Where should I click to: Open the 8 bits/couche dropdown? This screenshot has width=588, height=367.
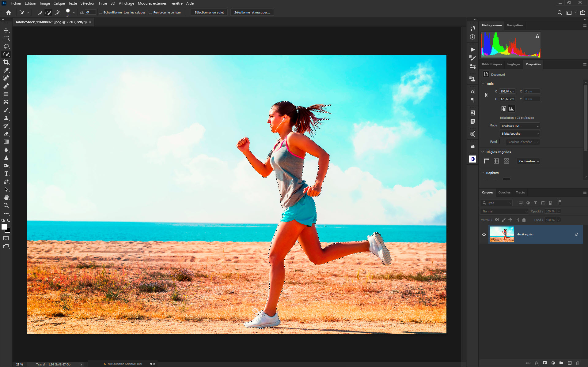520,134
